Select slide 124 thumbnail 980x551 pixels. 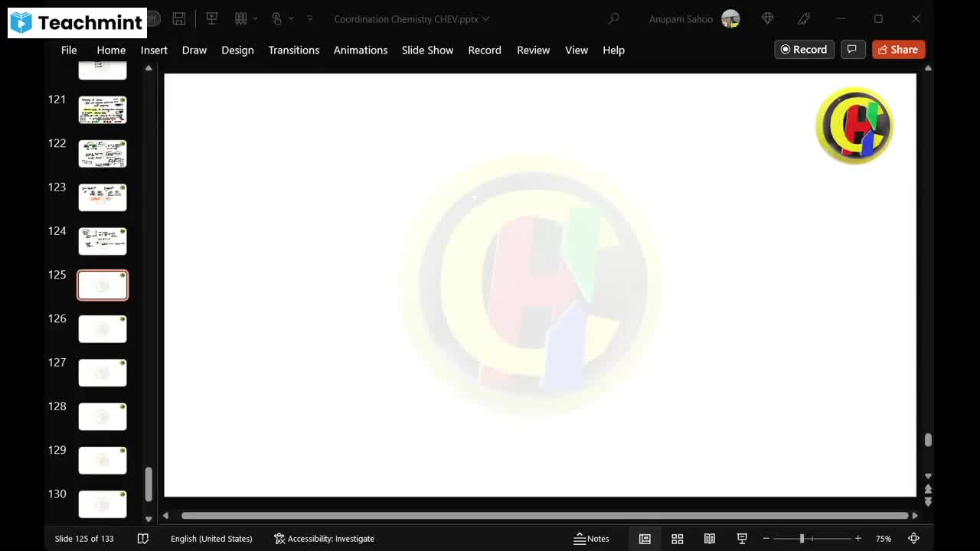point(103,241)
